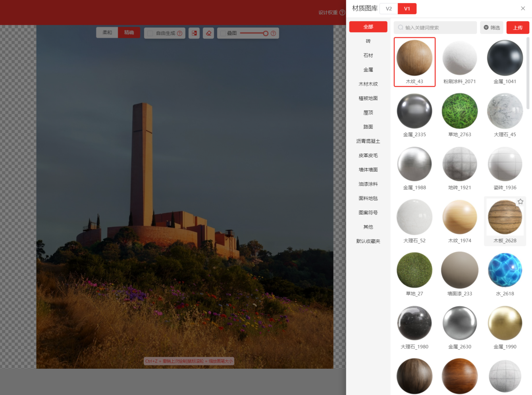The image size is (532, 395).
Task: Close the 材质图库 panel
Action: (x=523, y=8)
